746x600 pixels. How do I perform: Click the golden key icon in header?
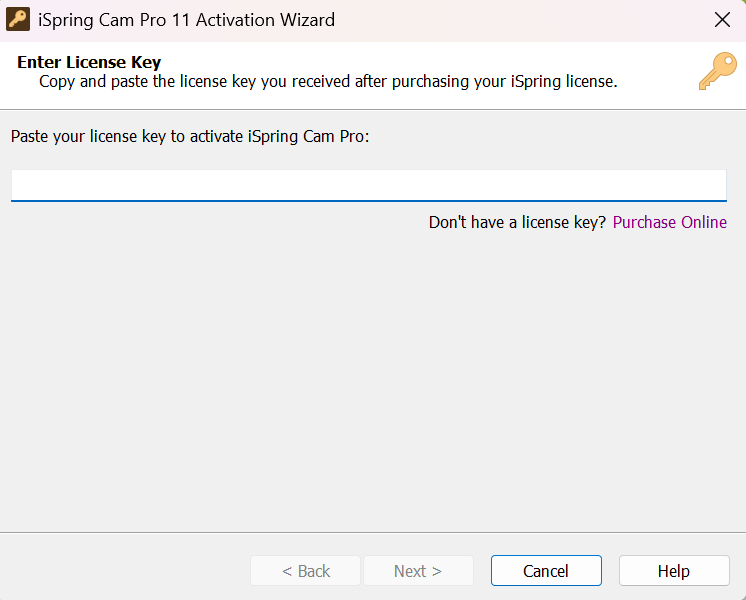tap(717, 72)
